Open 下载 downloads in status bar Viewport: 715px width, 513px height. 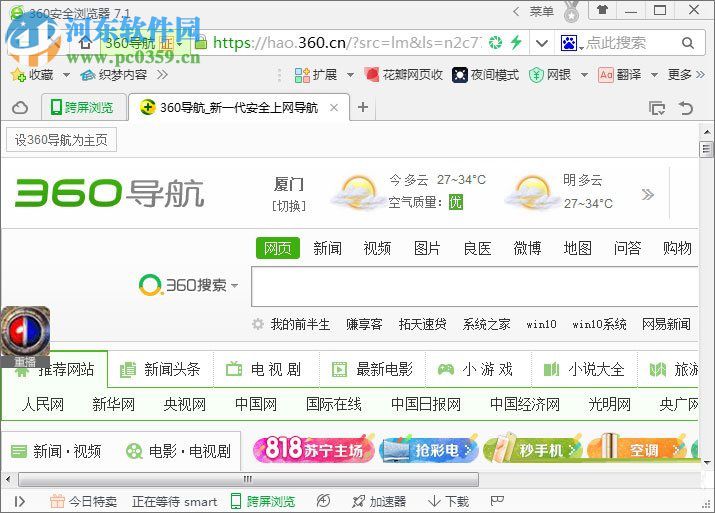(x=449, y=502)
